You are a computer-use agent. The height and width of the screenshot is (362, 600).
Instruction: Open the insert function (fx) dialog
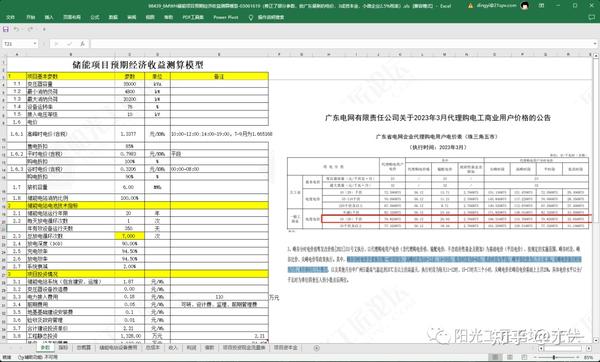click(x=82, y=44)
